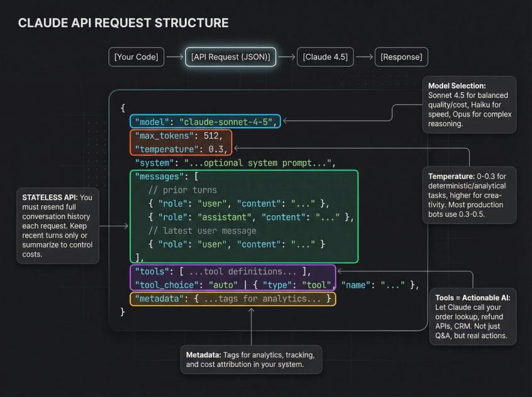
Task: Click the "metadata" tags for analytics line
Action: tap(233, 298)
